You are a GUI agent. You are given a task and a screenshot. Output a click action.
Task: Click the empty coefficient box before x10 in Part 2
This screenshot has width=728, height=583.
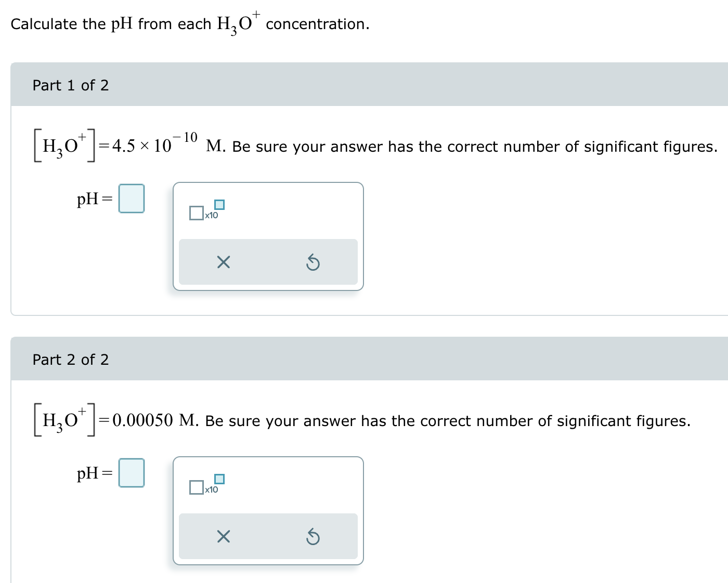(197, 486)
